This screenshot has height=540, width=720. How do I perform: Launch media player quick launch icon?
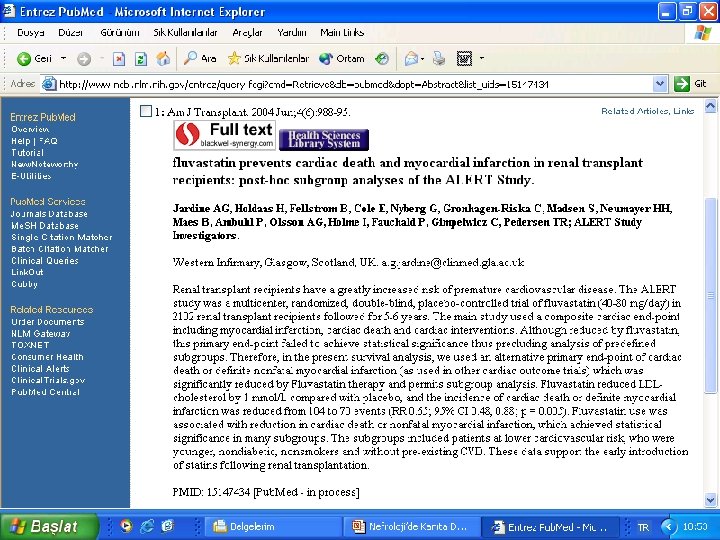(x=126, y=526)
